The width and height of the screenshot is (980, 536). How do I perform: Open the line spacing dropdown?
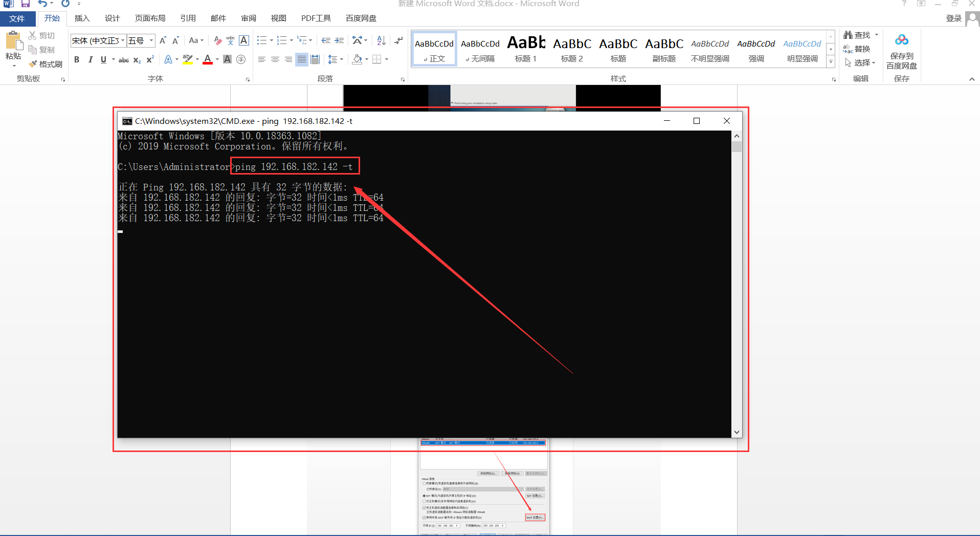[336, 59]
